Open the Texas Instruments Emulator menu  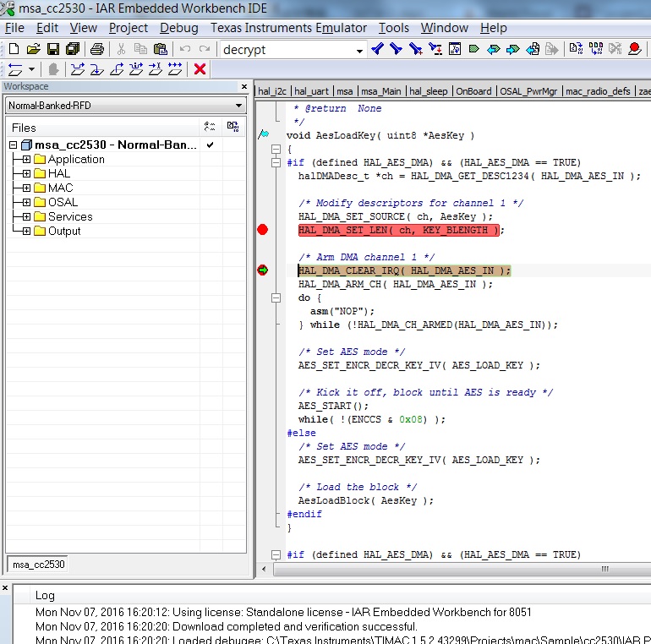[x=288, y=28]
